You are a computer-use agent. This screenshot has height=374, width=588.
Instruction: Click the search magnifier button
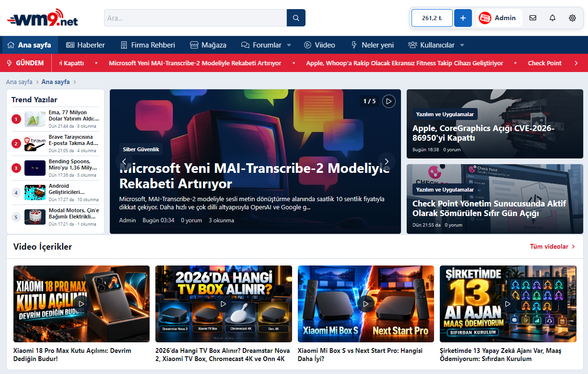(296, 18)
